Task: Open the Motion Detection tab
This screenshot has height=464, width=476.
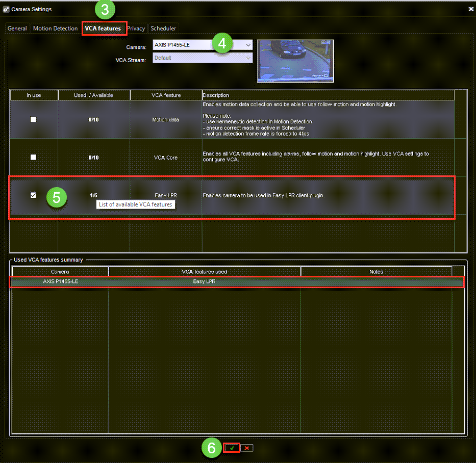Action: pos(55,29)
